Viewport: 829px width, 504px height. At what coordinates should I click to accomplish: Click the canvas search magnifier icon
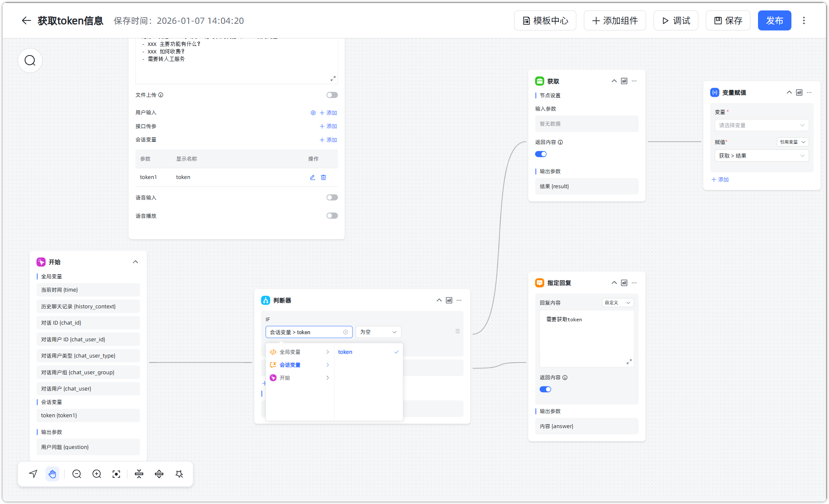(x=30, y=60)
